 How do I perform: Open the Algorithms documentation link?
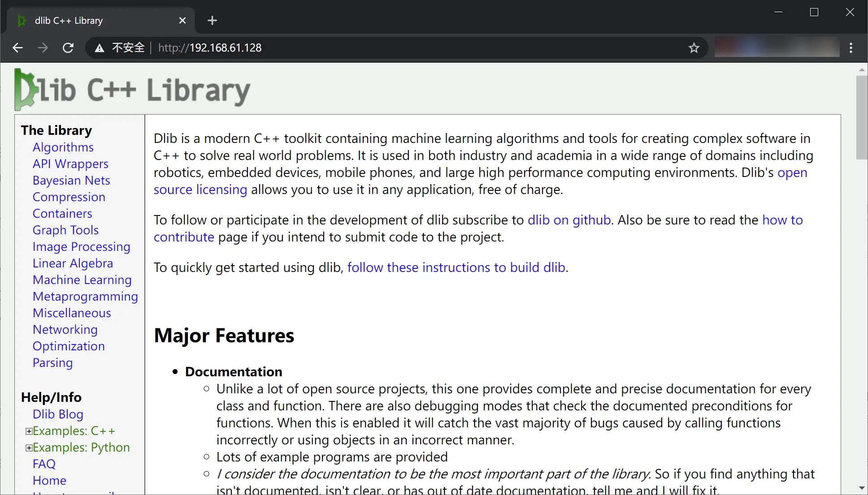63,147
